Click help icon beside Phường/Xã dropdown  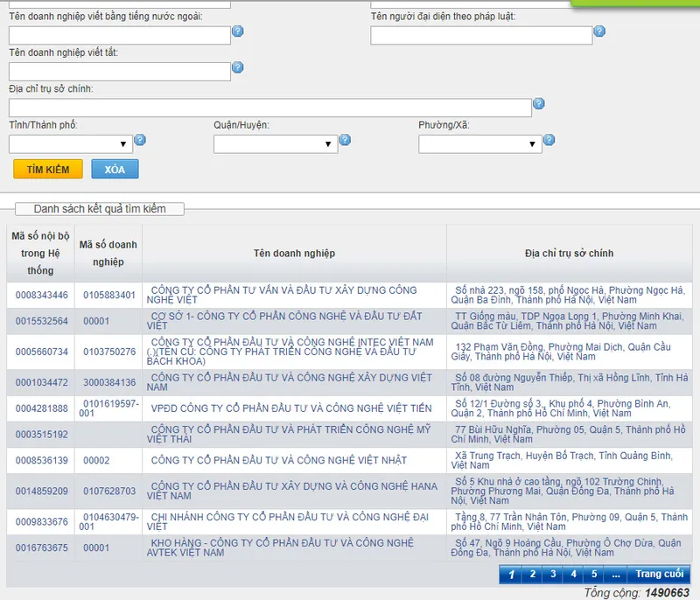click(x=549, y=140)
